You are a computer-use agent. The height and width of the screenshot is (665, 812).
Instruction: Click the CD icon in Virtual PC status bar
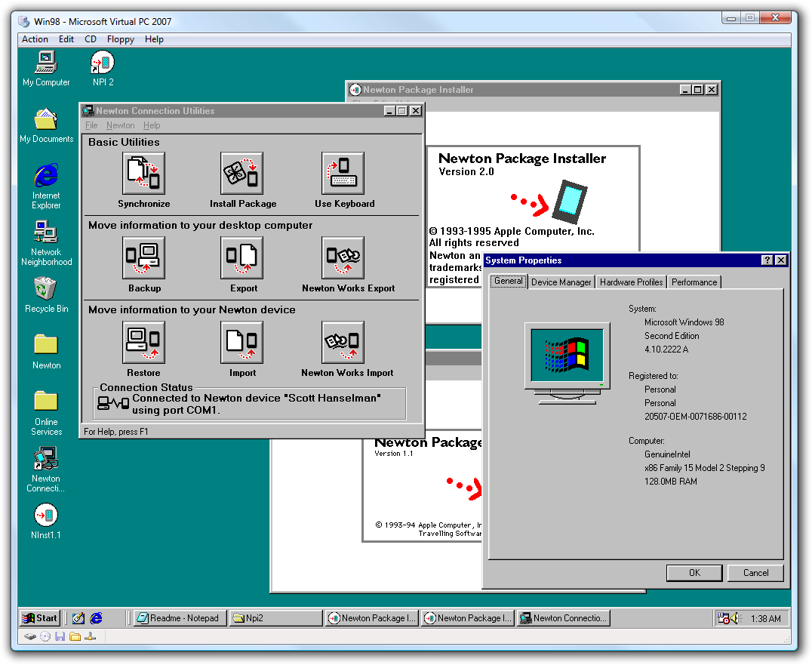point(45,636)
